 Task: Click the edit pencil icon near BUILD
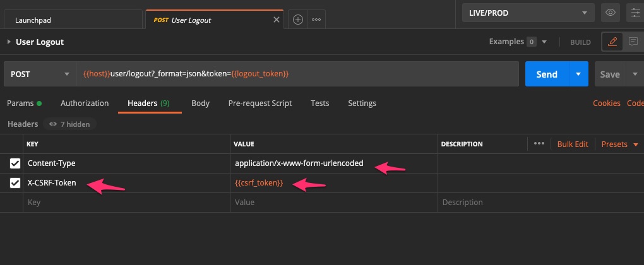(x=611, y=42)
